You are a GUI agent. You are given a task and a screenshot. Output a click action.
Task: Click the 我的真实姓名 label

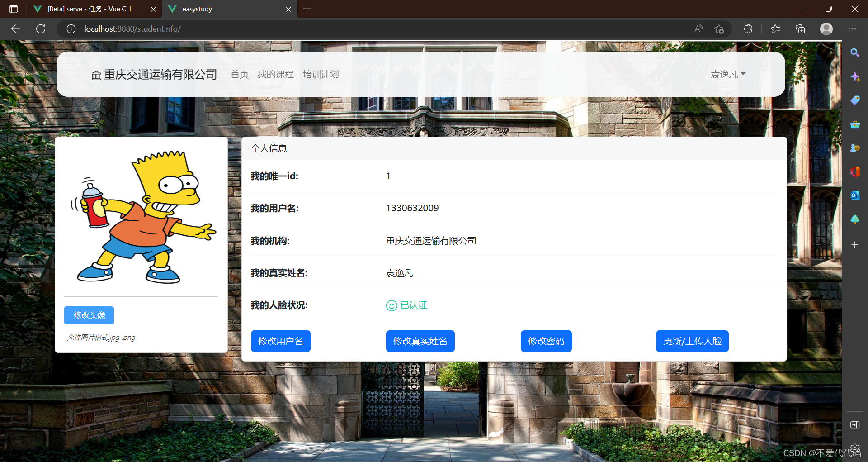pos(279,273)
